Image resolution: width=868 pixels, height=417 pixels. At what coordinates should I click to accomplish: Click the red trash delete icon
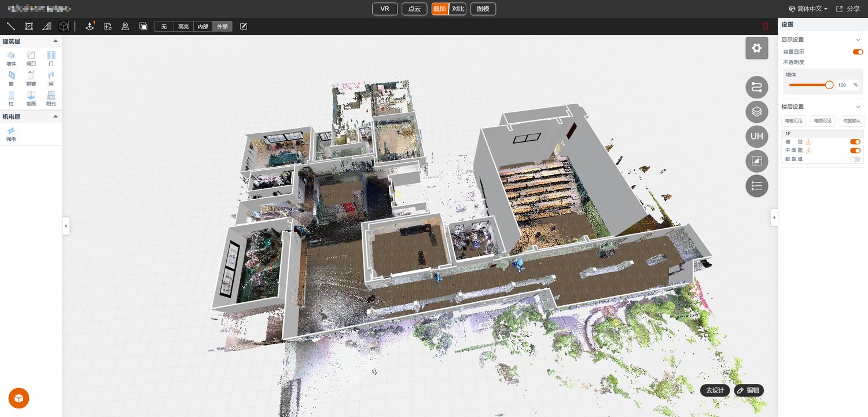pos(766,26)
